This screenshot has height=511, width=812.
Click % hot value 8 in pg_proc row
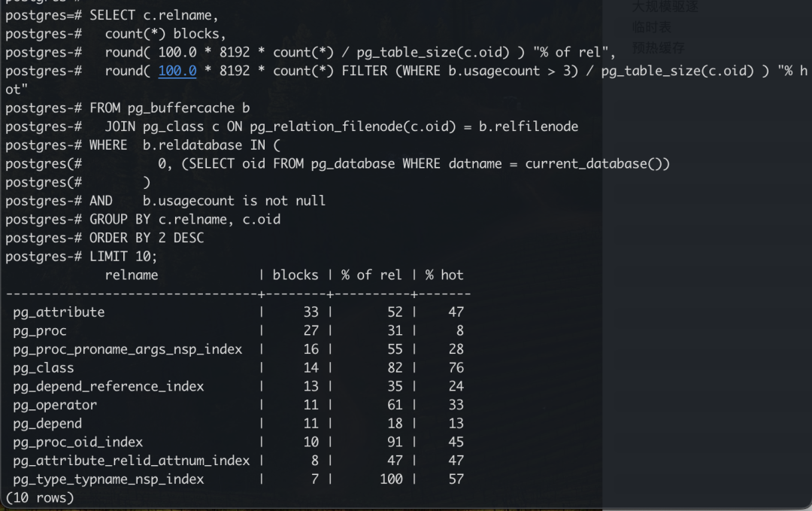[x=460, y=330]
